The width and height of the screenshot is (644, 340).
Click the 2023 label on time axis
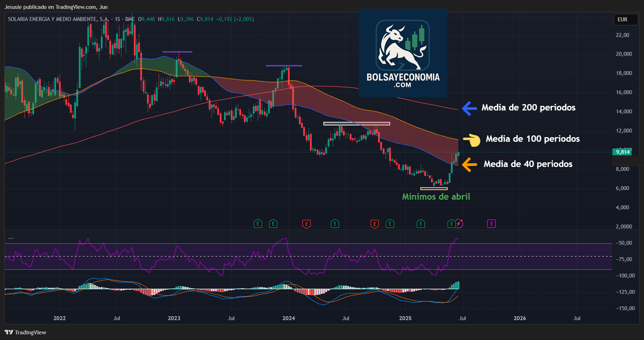click(x=174, y=318)
